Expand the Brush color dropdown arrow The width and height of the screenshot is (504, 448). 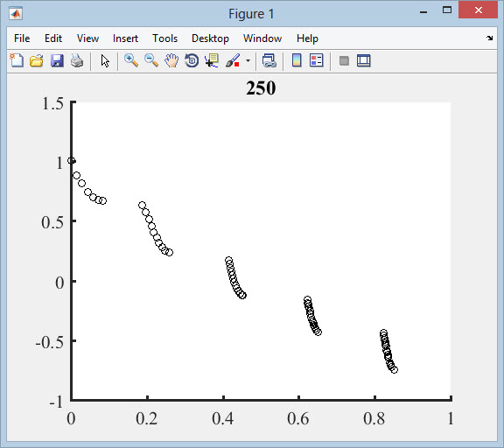(x=248, y=60)
